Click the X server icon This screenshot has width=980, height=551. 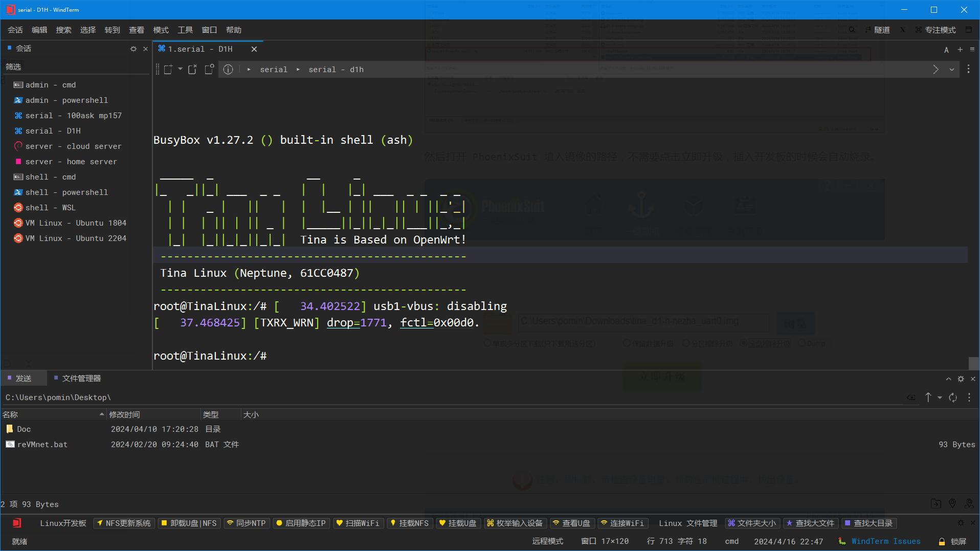[x=903, y=30]
